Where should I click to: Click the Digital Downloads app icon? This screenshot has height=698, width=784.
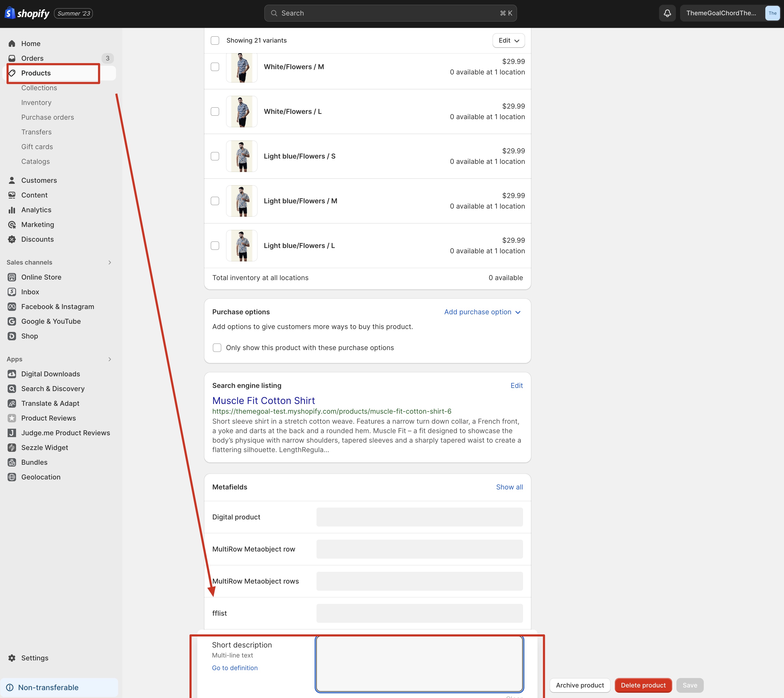coord(12,374)
